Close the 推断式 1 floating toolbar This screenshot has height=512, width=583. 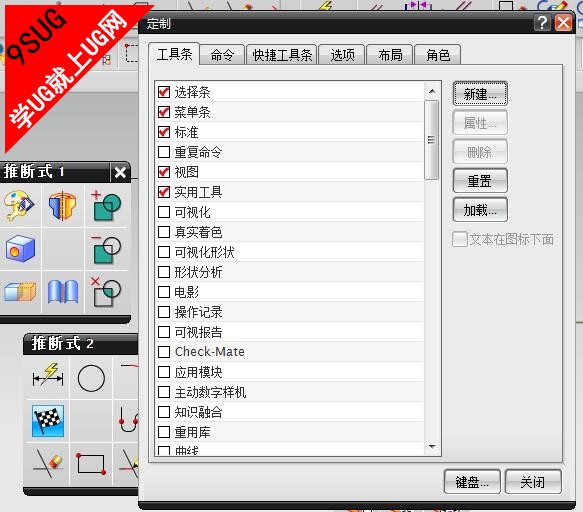click(120, 172)
